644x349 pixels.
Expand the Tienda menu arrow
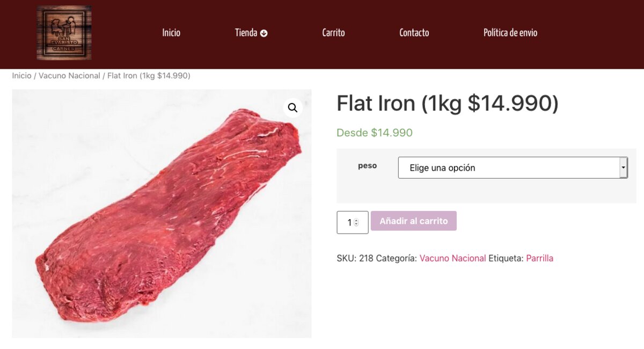(264, 33)
